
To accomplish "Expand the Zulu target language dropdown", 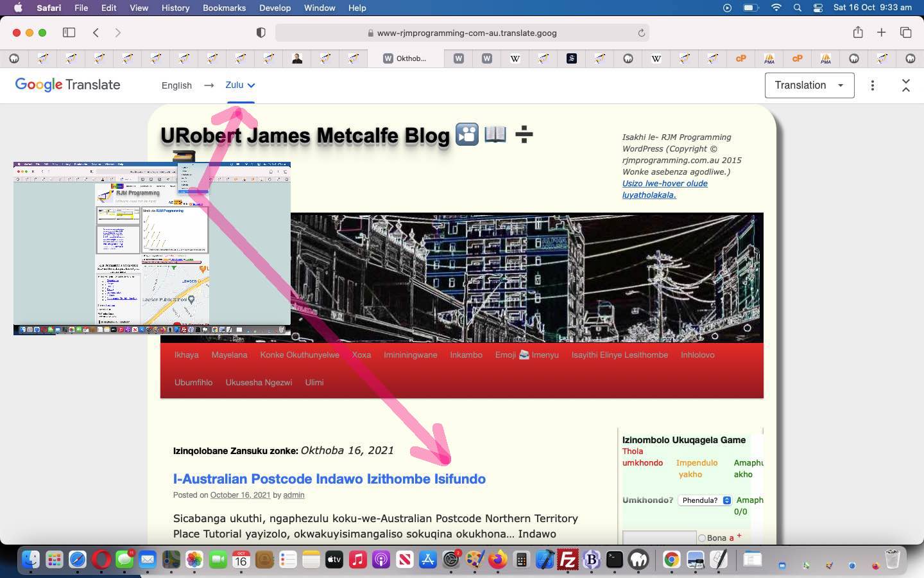I will coord(240,85).
